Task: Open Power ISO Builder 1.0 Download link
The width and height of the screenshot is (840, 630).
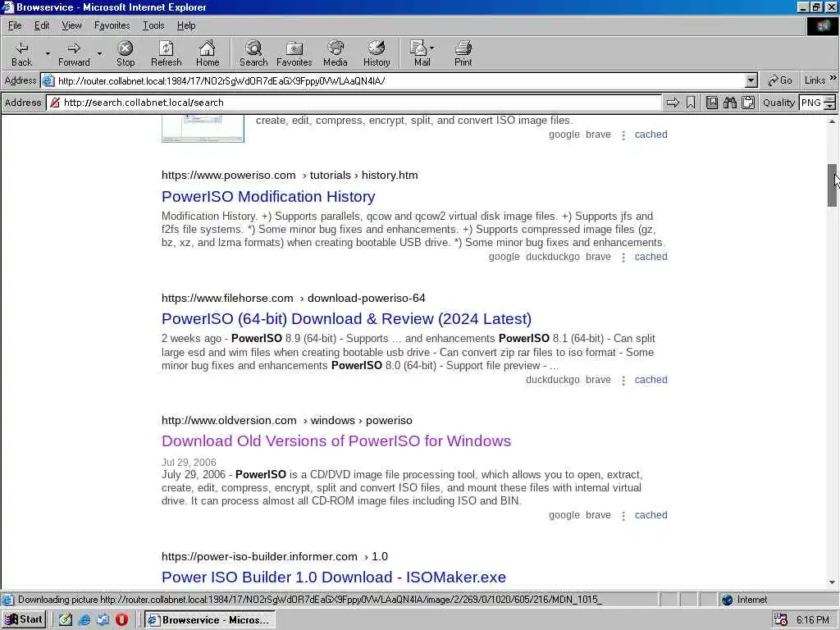Action: pos(334,577)
